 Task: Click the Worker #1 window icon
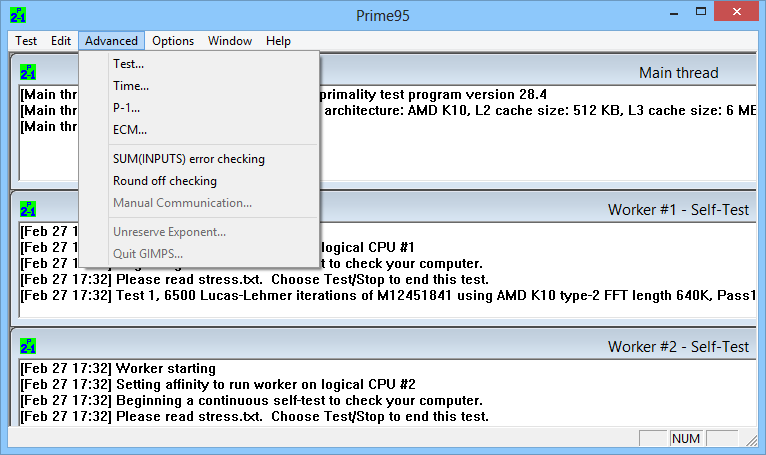(x=28, y=209)
